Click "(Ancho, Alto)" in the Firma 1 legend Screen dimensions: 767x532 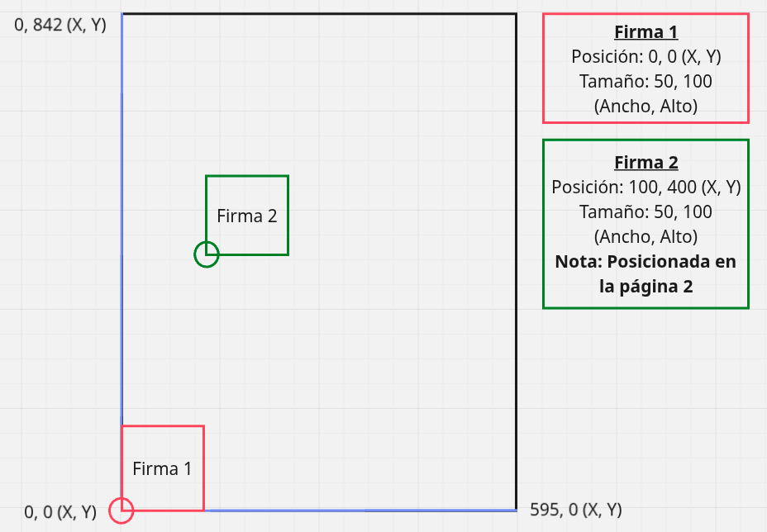pos(646,106)
